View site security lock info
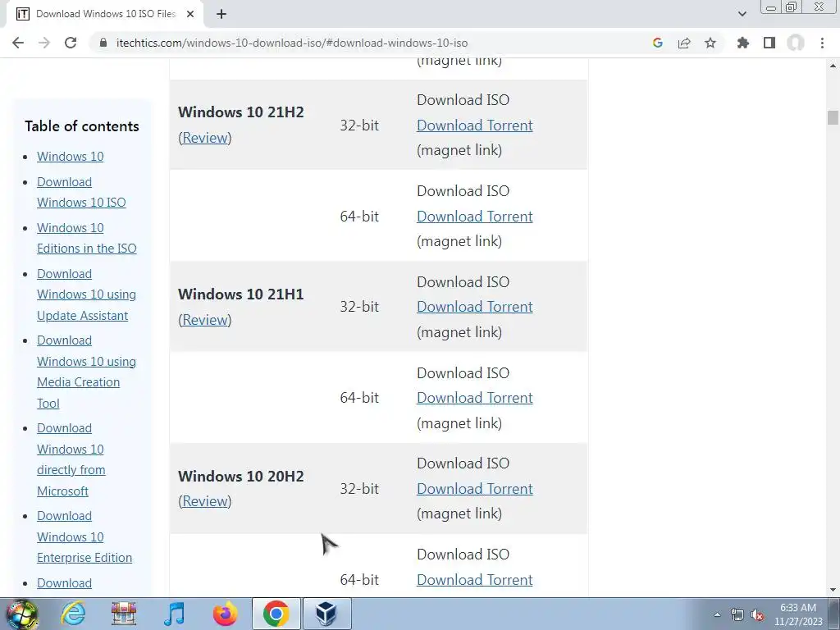The width and height of the screenshot is (840, 630). click(103, 43)
